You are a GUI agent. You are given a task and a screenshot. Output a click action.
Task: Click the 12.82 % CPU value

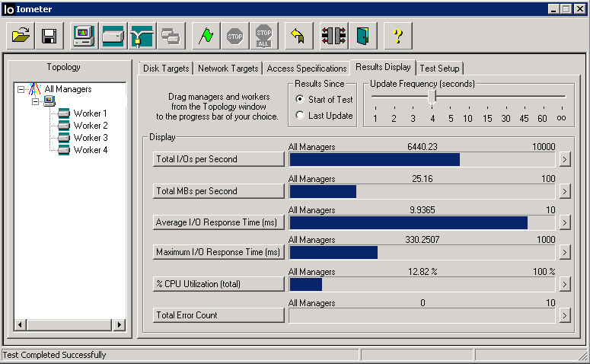tap(423, 272)
